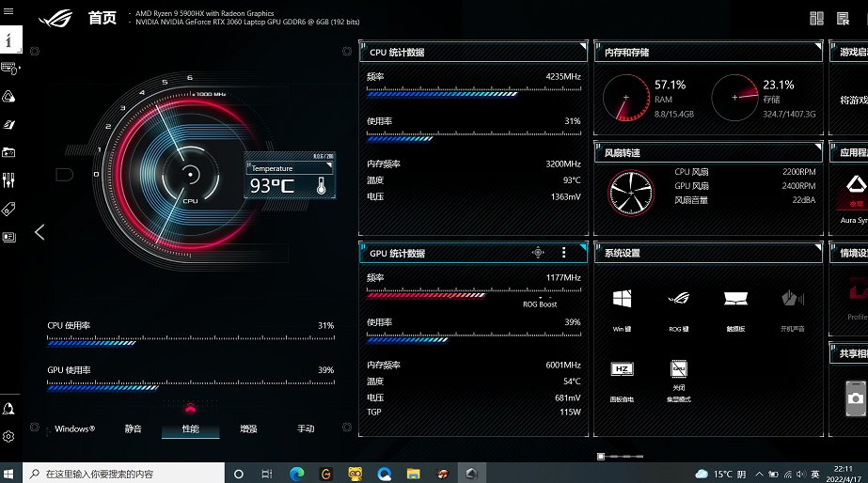Viewport: 868px width, 483px height.
Task: Open the notification bell in the sidebar
Action: 8,409
